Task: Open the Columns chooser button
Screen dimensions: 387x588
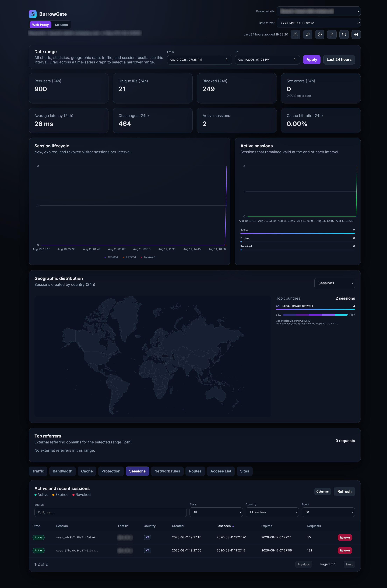Action: 322,491
